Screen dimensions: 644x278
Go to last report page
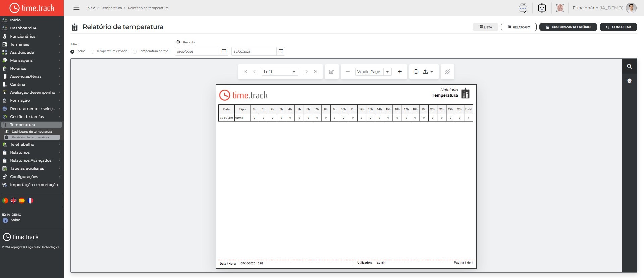(x=316, y=72)
